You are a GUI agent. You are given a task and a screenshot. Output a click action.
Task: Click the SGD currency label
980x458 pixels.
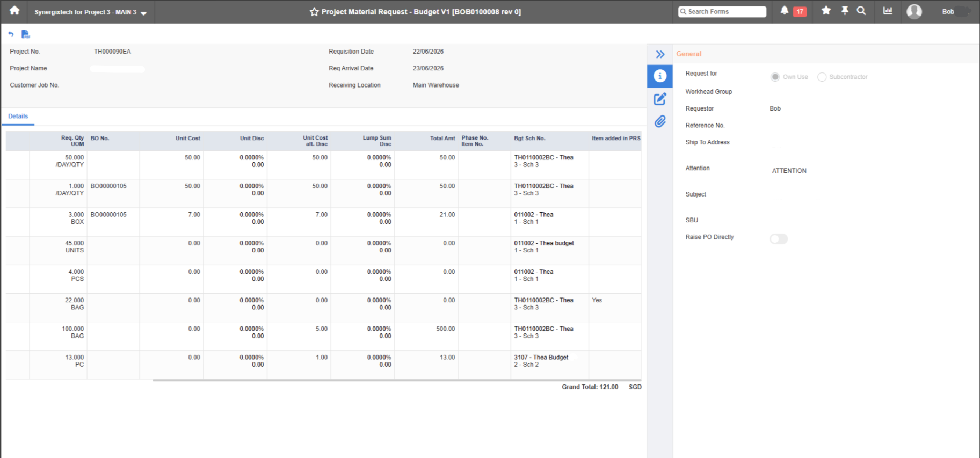(x=635, y=387)
